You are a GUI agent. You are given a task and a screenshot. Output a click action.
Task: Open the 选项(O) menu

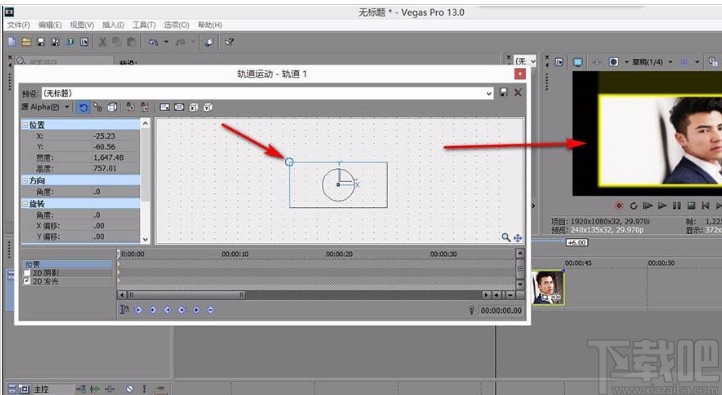[x=176, y=25]
